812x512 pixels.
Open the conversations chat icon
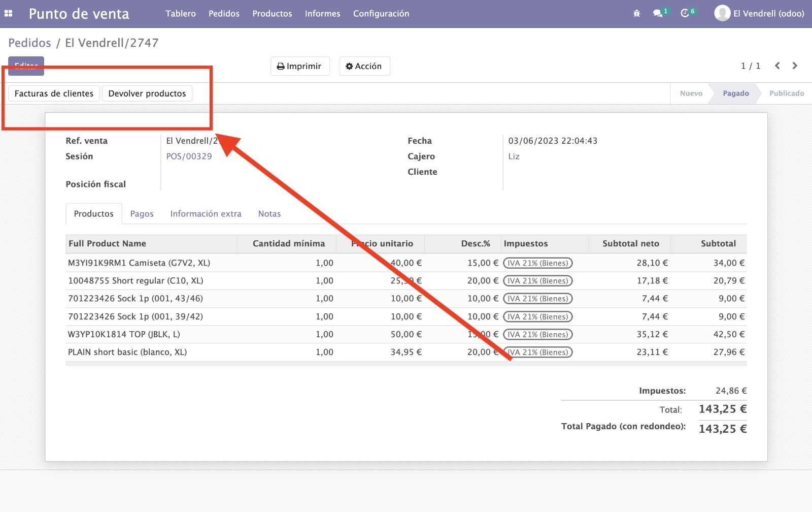click(x=658, y=14)
